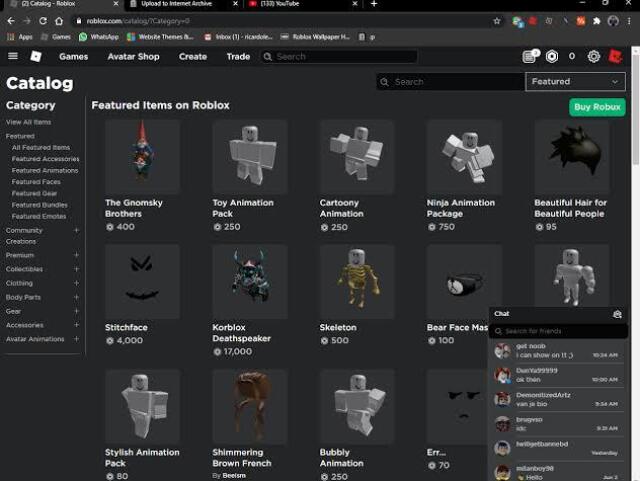Expand the Gear category

point(76,311)
